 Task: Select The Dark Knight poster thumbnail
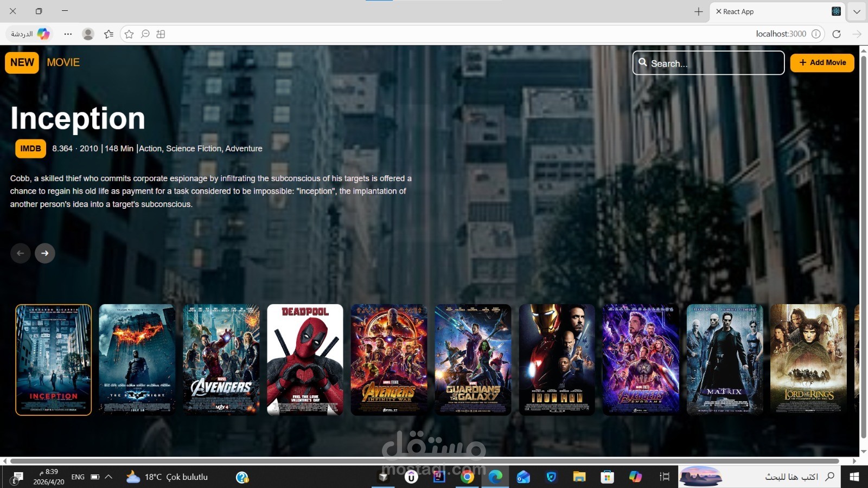click(x=137, y=360)
